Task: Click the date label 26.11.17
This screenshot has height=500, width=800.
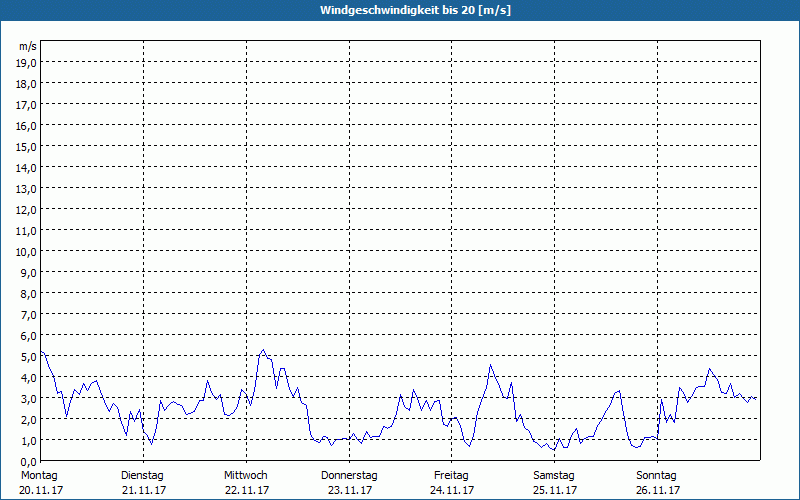Action: (658, 490)
